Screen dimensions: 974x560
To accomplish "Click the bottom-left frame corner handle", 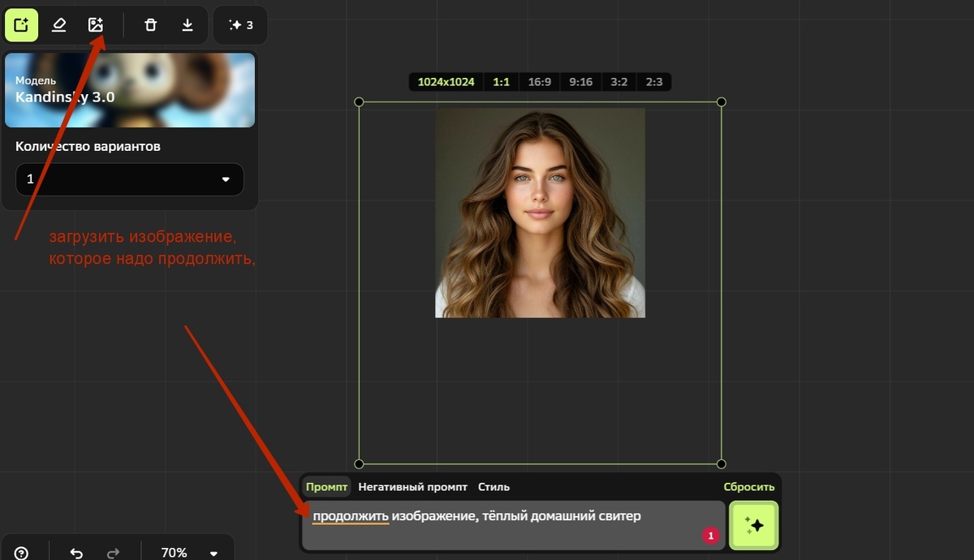I will tap(360, 464).
